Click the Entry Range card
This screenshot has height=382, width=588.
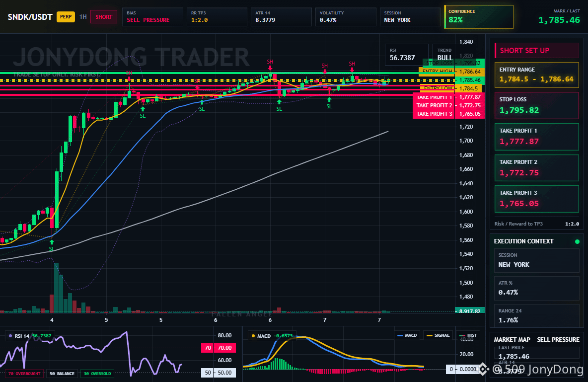tap(537, 75)
